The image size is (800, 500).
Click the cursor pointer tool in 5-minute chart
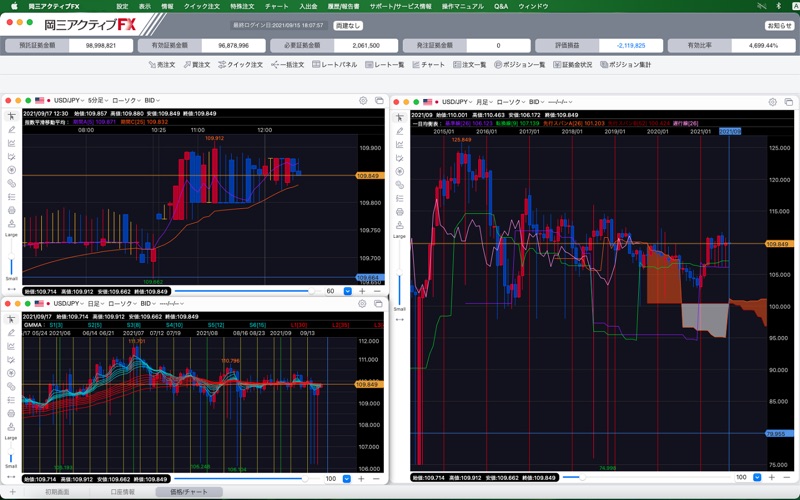point(12,116)
